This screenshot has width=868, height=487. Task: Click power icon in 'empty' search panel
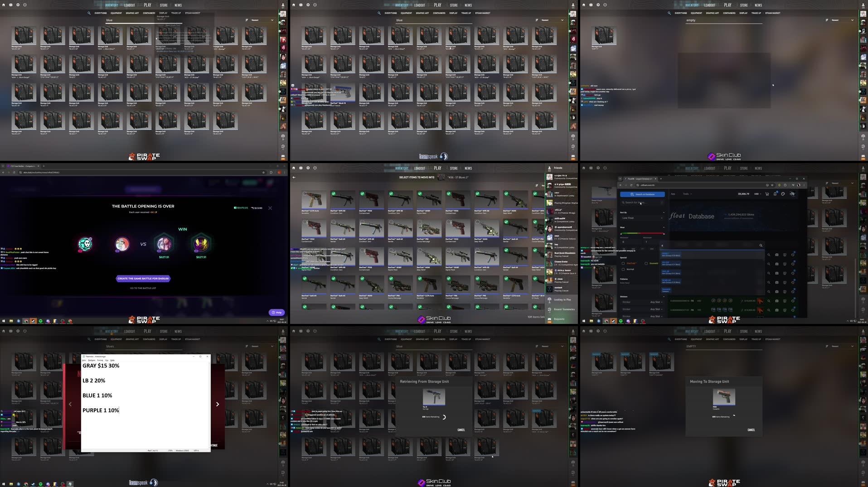pos(605,5)
